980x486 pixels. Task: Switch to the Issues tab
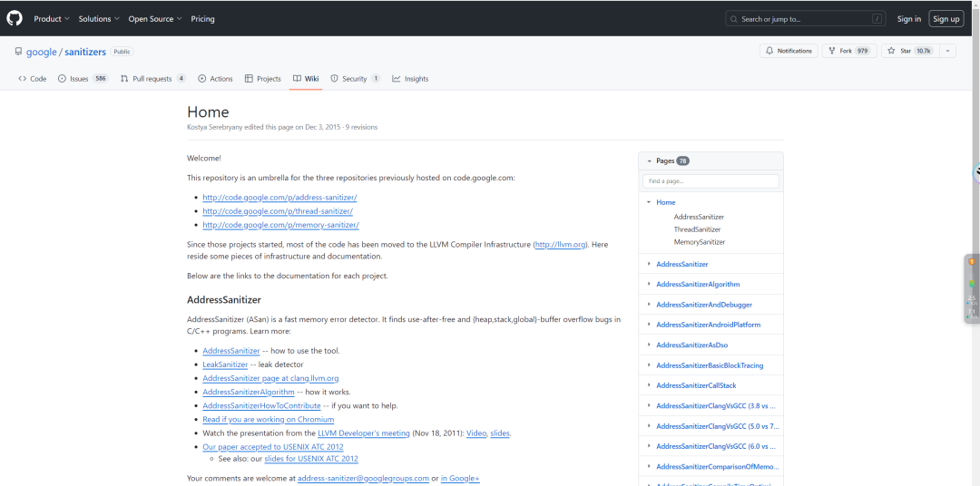point(83,79)
